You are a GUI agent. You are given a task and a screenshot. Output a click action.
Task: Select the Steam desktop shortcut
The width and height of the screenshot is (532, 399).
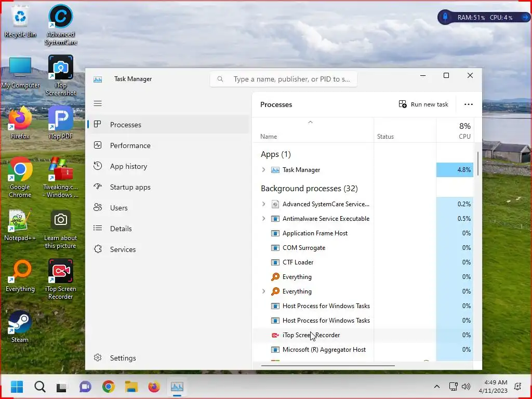[20, 327]
